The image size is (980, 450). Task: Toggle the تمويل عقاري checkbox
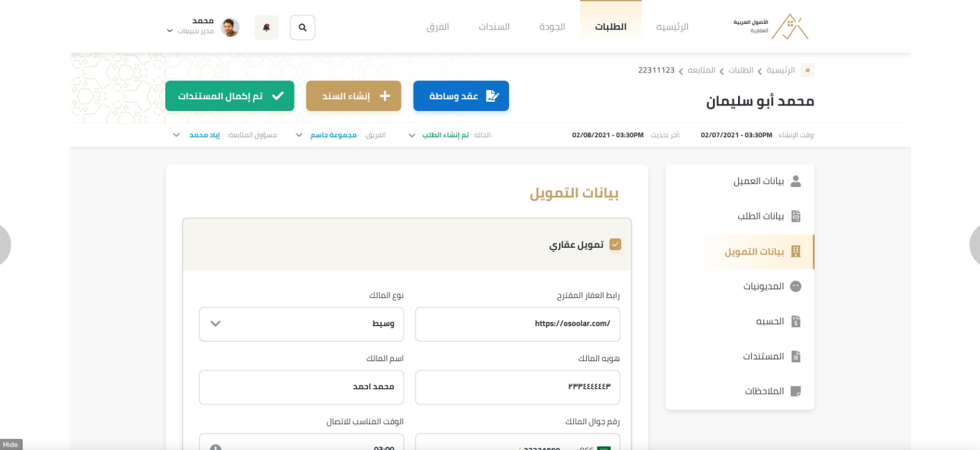[616, 245]
